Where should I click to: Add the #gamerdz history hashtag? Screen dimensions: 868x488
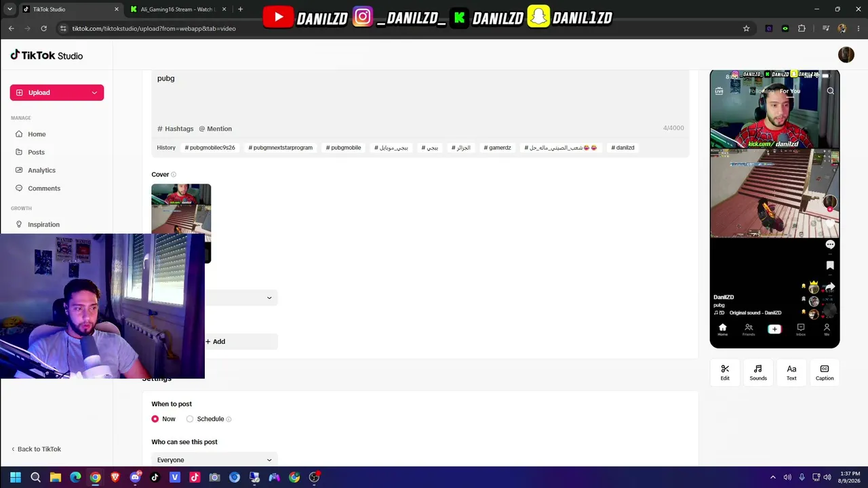click(498, 148)
